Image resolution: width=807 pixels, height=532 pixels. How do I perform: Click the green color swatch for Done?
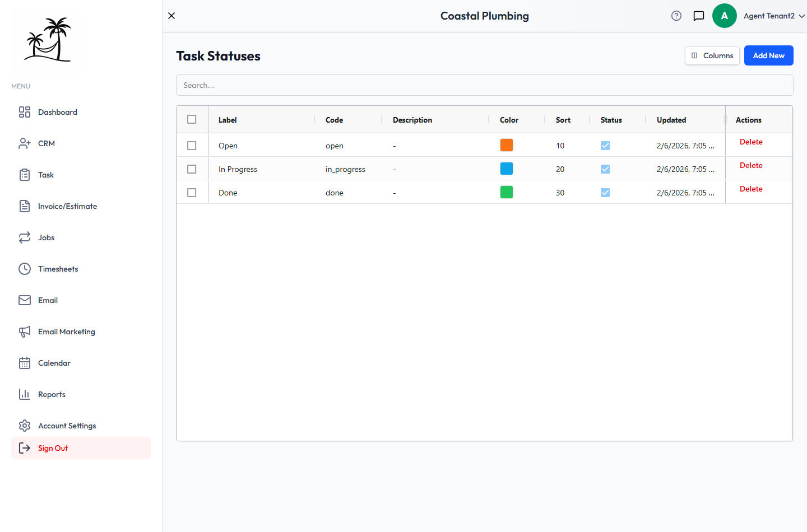tap(507, 192)
